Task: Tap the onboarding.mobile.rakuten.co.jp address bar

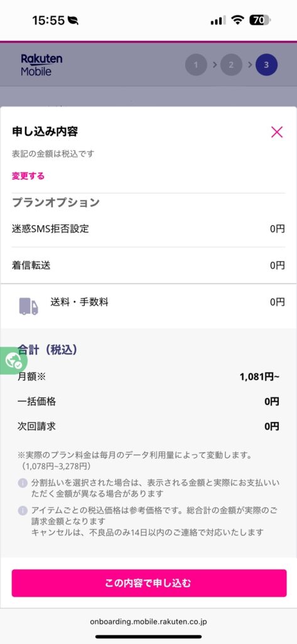Action: (x=148, y=621)
